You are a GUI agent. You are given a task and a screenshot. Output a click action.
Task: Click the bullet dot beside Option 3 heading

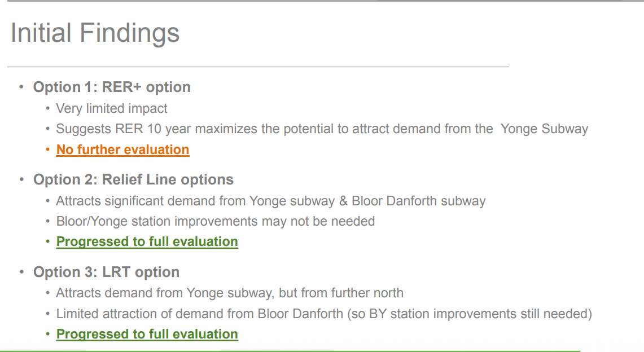point(21,272)
